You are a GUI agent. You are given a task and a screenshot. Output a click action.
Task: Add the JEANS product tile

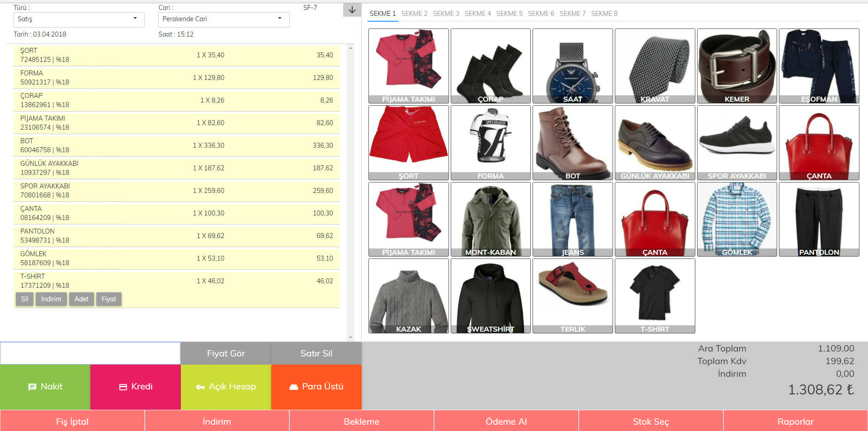[x=572, y=220]
